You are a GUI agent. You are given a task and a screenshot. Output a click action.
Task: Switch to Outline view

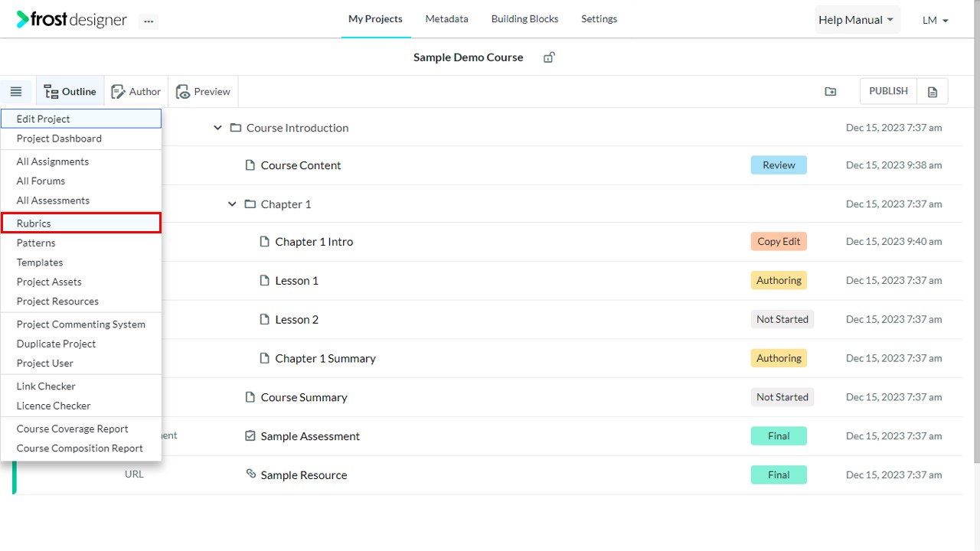(70, 92)
